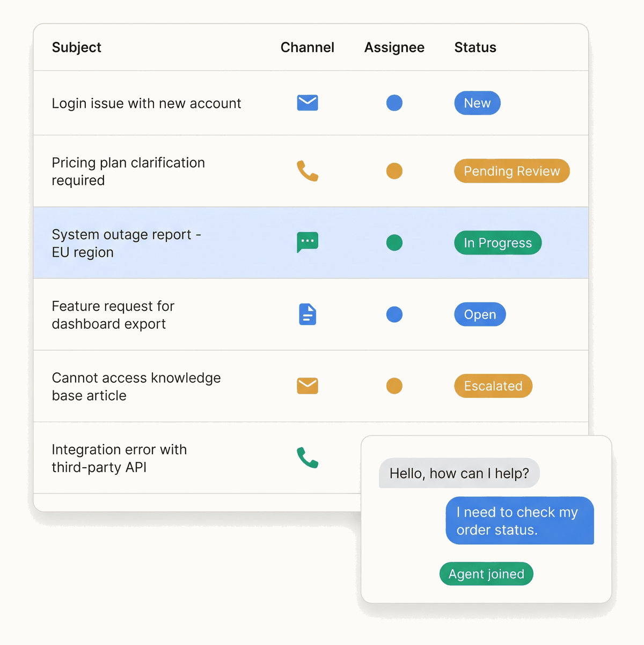Select the green assignee dot for System outage row
The image size is (644, 645).
(x=394, y=243)
